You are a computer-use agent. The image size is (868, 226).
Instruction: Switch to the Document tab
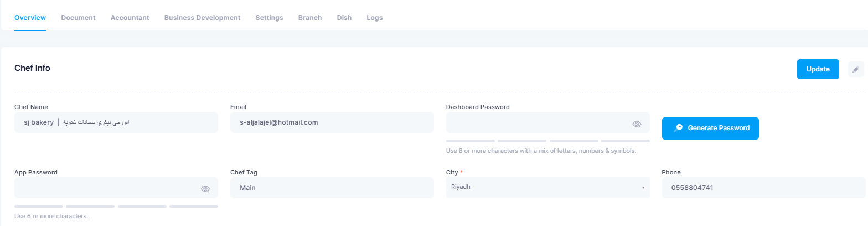click(x=78, y=18)
